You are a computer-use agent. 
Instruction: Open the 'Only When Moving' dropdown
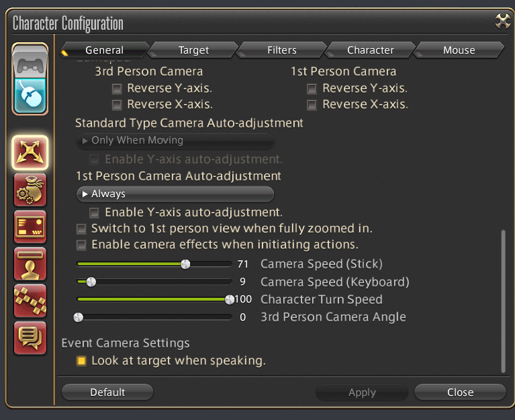pos(175,141)
